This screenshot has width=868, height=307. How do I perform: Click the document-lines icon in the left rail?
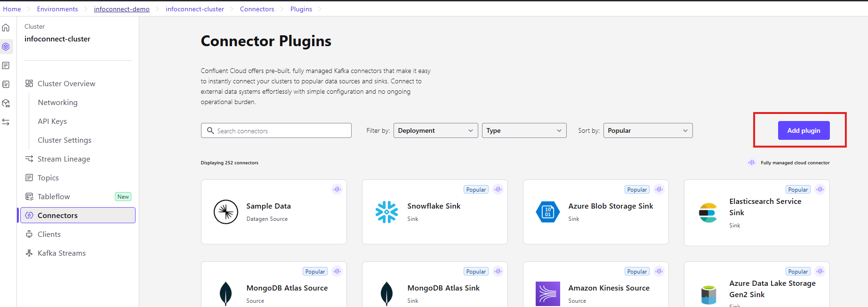click(6, 65)
